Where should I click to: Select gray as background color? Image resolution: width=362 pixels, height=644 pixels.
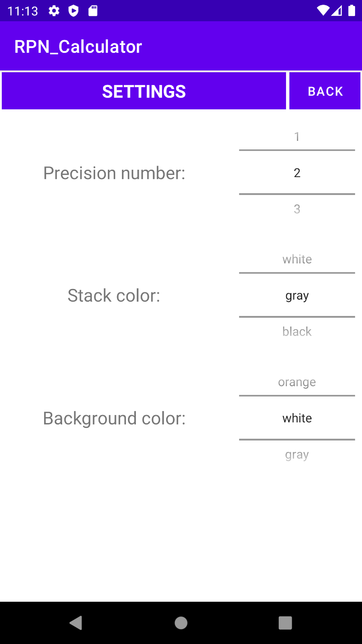tap(297, 454)
